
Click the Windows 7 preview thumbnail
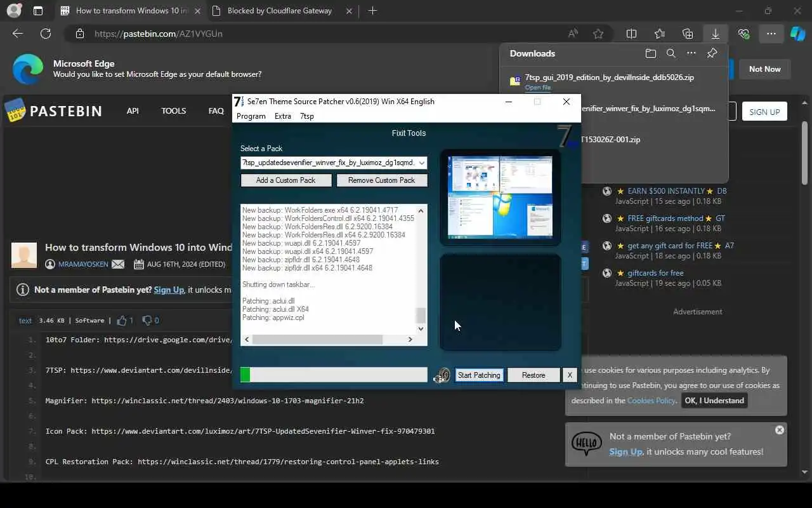[x=500, y=197]
